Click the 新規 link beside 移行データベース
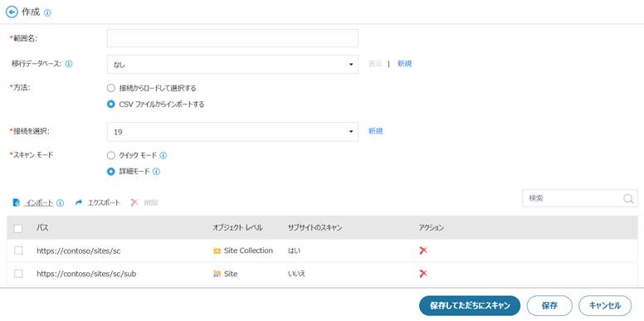Screen dimensions: 644x321 point(404,64)
